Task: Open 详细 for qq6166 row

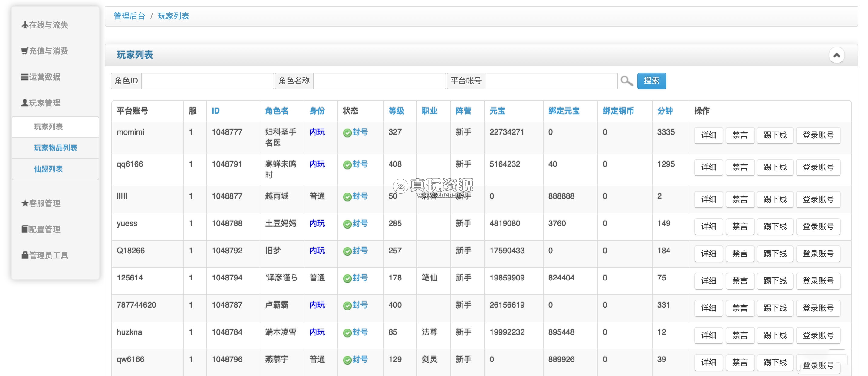Action: [x=709, y=167]
